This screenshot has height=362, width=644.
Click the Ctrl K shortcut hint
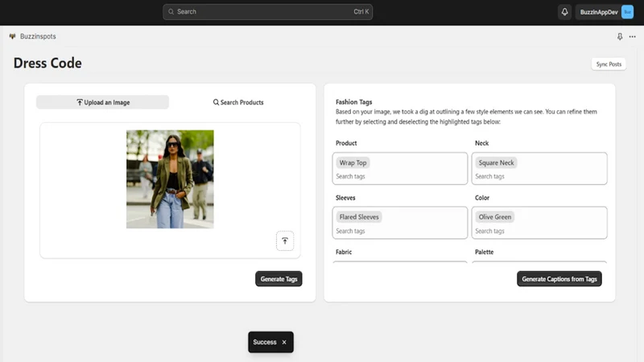tap(361, 12)
